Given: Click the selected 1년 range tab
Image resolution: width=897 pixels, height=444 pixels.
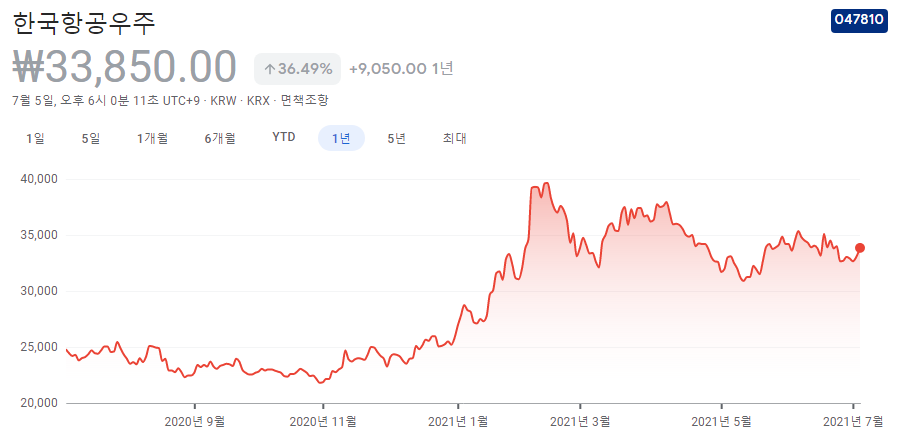Looking at the screenshot, I should pos(341,138).
